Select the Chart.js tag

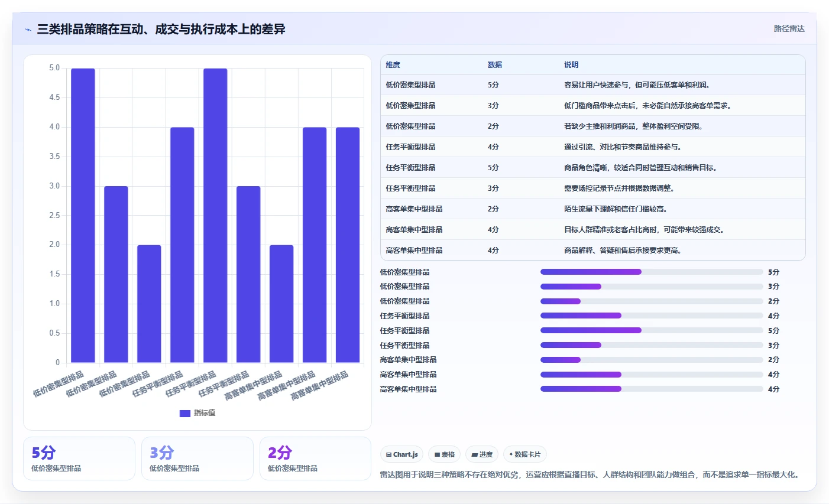(401, 454)
